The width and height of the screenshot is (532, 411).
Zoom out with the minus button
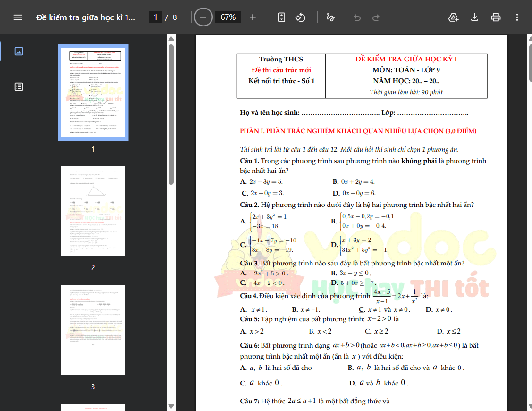tap(203, 17)
